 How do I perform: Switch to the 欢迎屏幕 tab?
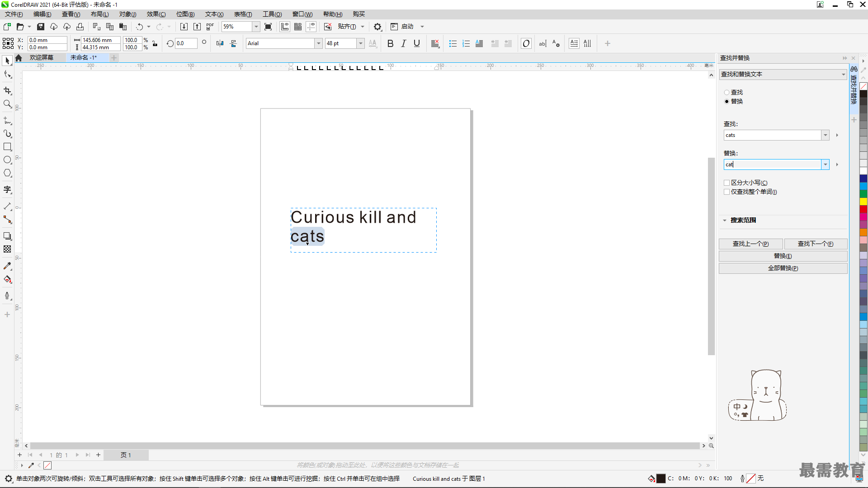pos(42,57)
